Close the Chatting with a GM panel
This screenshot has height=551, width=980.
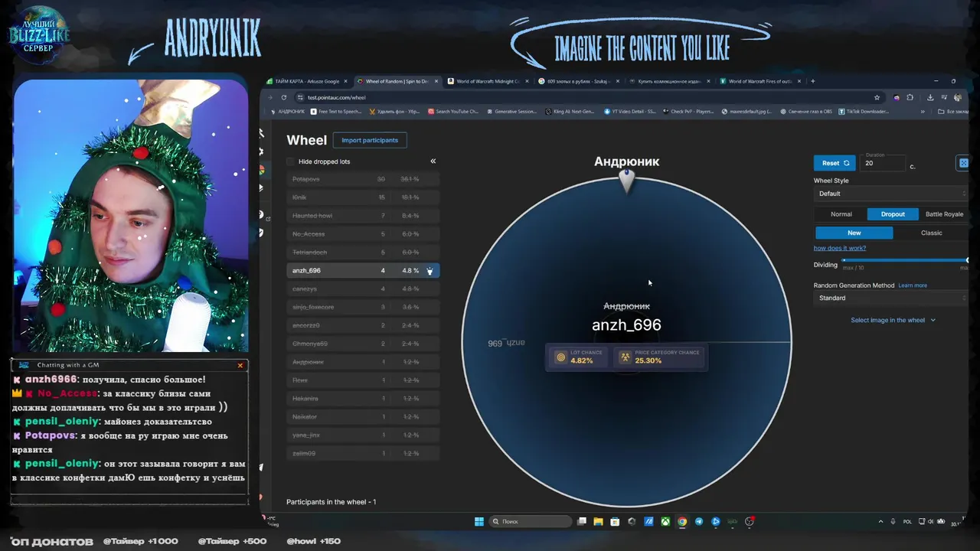(x=240, y=365)
